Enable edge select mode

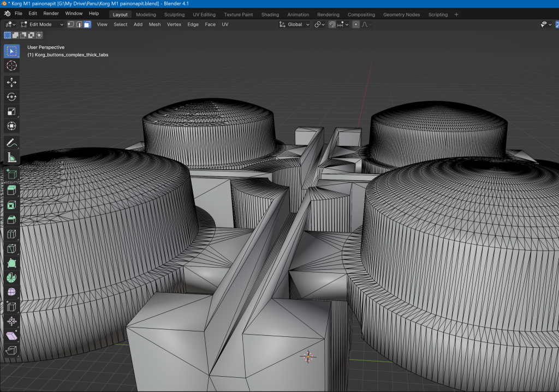[x=79, y=24]
